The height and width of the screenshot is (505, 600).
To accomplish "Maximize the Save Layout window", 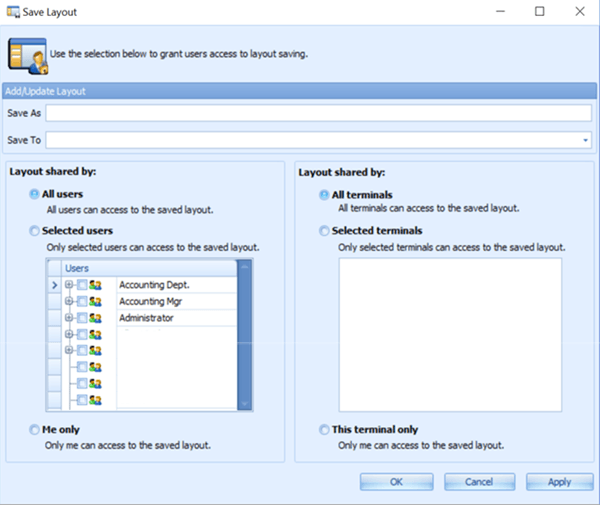I will tap(540, 11).
